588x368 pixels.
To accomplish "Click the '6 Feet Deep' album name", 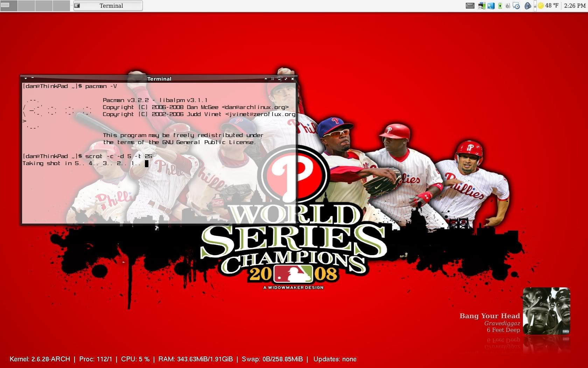I will pos(503,330).
